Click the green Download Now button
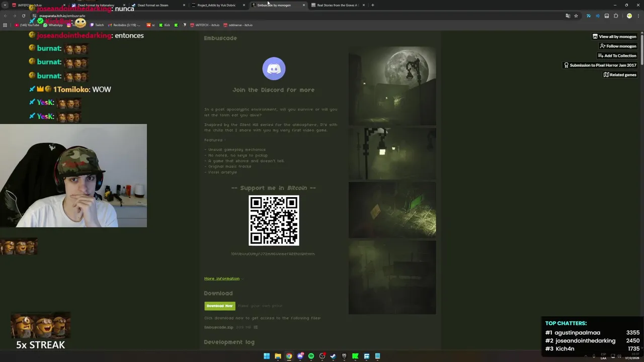This screenshot has width=644, height=362. coord(219,306)
